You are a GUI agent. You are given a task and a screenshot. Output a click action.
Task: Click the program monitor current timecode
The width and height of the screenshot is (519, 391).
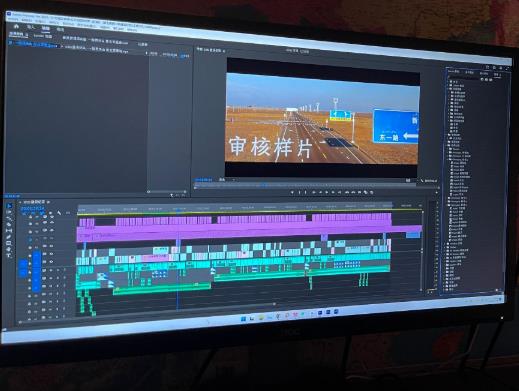(204, 179)
